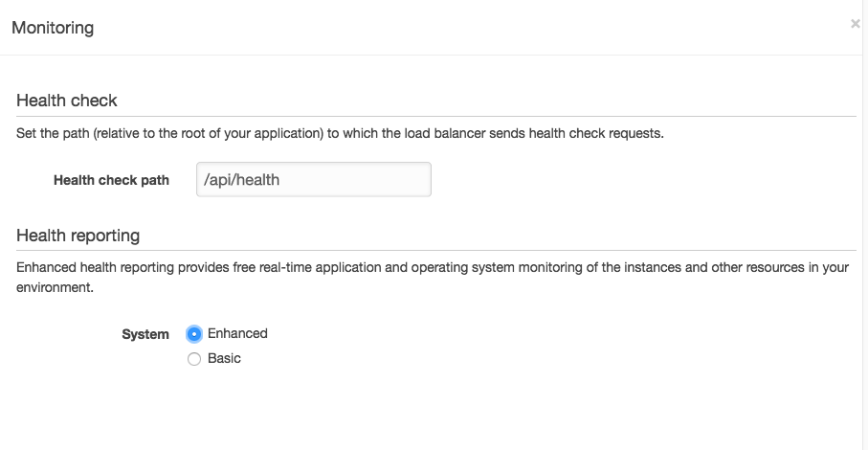Click the divider line under Health check heading
Image resolution: width=868 pixels, height=450 pixels.
coord(436,116)
